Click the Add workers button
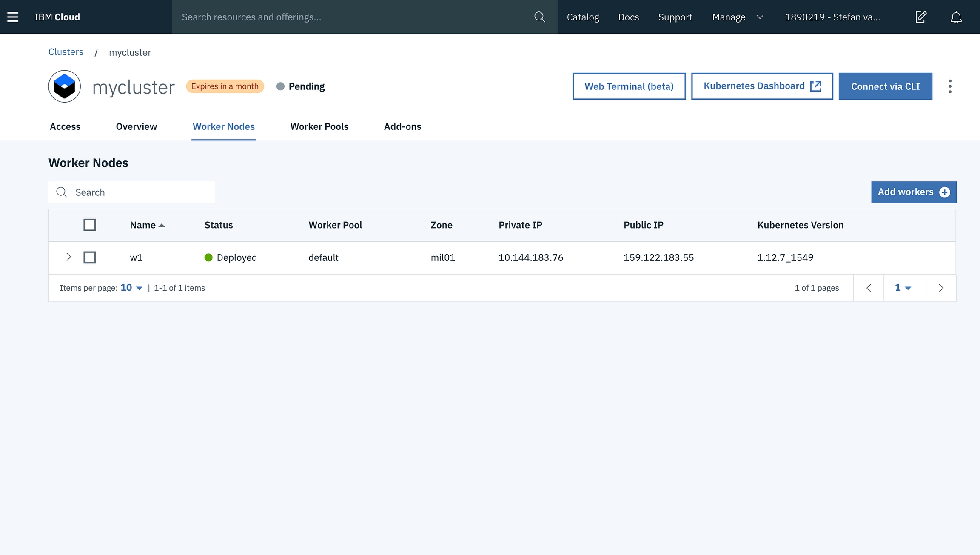This screenshot has height=555, width=980. [x=914, y=192]
